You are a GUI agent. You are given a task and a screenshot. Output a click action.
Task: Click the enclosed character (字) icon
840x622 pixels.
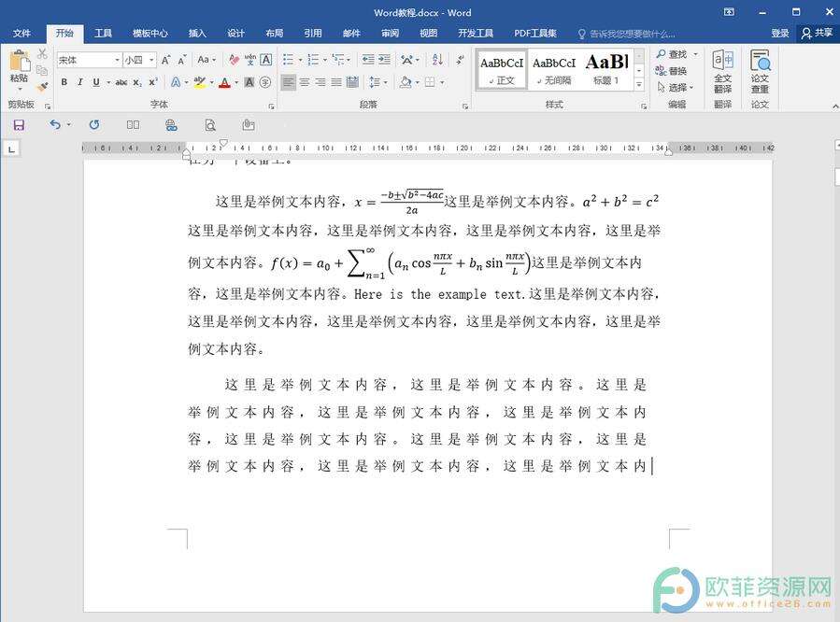point(265,82)
